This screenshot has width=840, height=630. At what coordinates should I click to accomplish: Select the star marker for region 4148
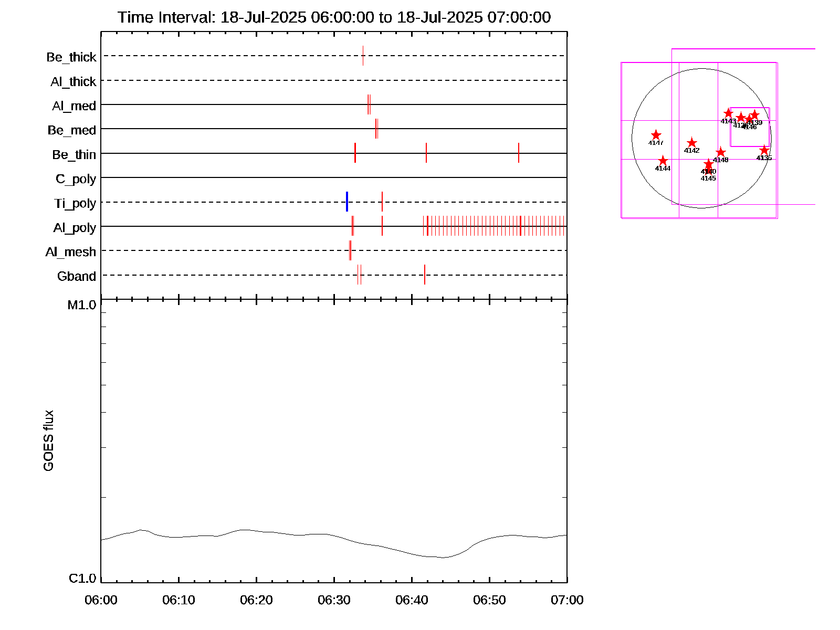pyautogui.click(x=720, y=152)
